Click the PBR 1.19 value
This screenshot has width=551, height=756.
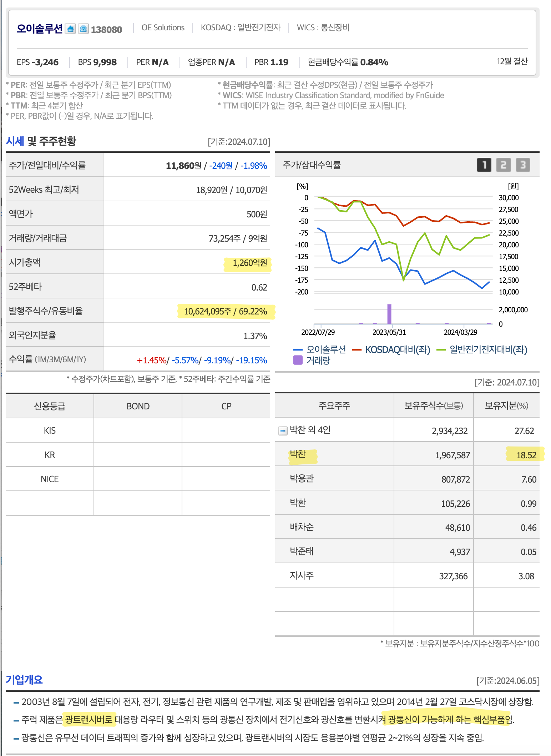tap(271, 62)
